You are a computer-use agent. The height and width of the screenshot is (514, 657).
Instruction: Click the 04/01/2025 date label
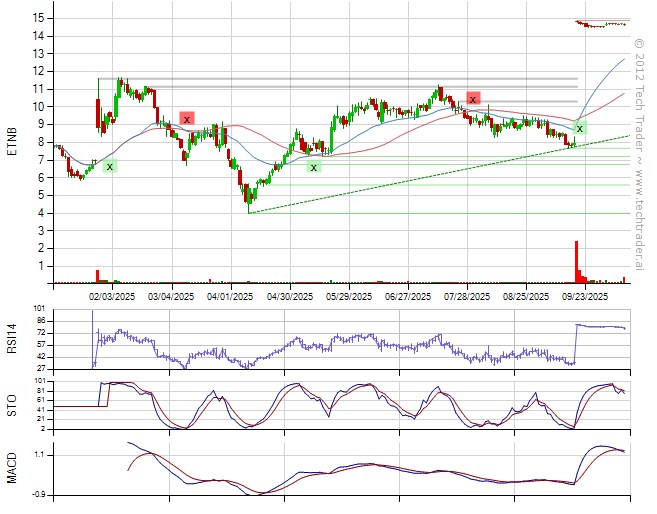[x=229, y=296]
